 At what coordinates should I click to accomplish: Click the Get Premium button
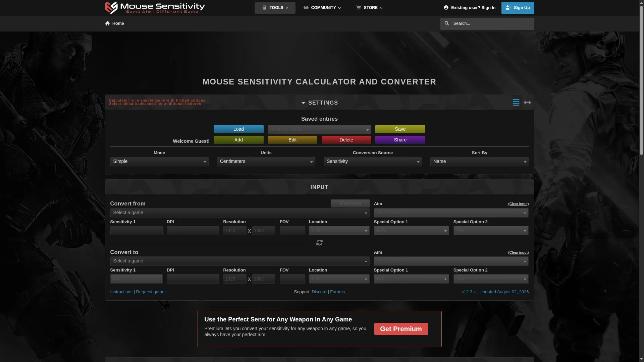click(x=401, y=329)
